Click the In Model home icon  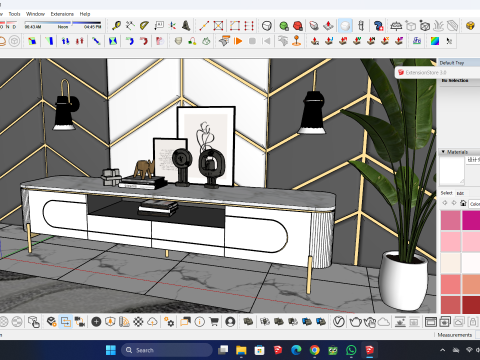coord(463,203)
